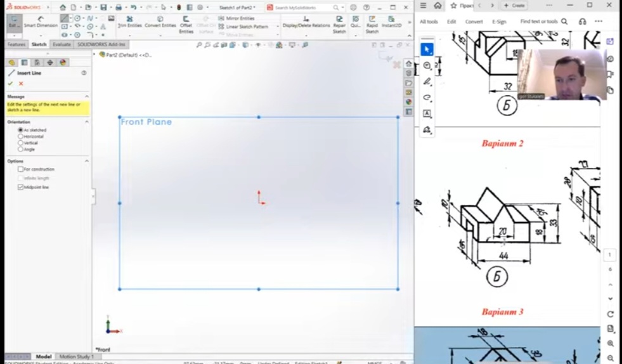Accept Insert Line with green checkmark
Image resolution: width=622 pixels, height=364 pixels.
click(x=11, y=84)
